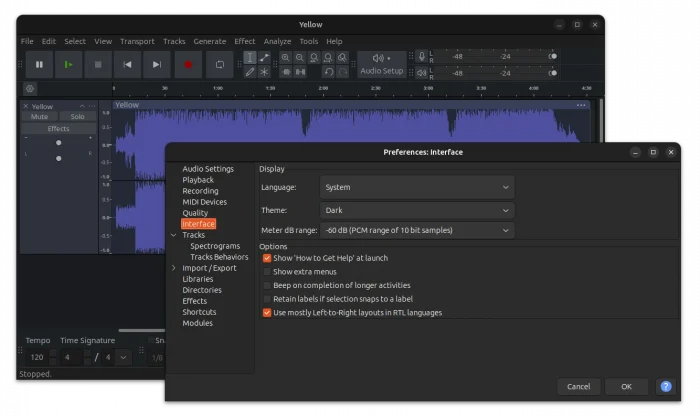Image resolution: width=700 pixels, height=416 pixels.
Task: Open the Theme dropdown showing Dark
Action: 417,211
